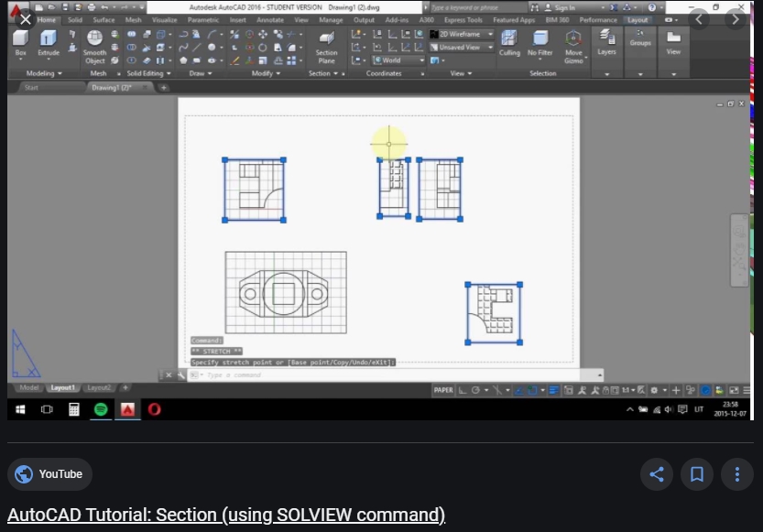Open the Groups panel button
This screenshot has height=532, width=763.
click(640, 38)
